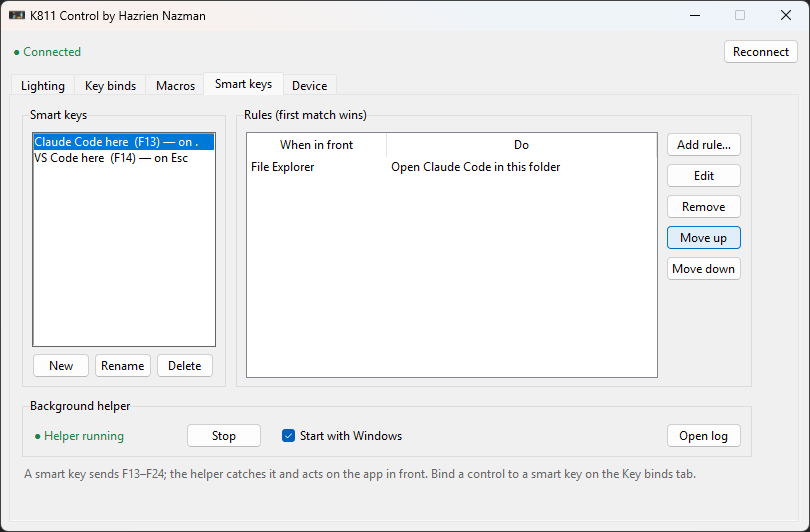Move the rule up
The image size is (810, 532).
704,238
